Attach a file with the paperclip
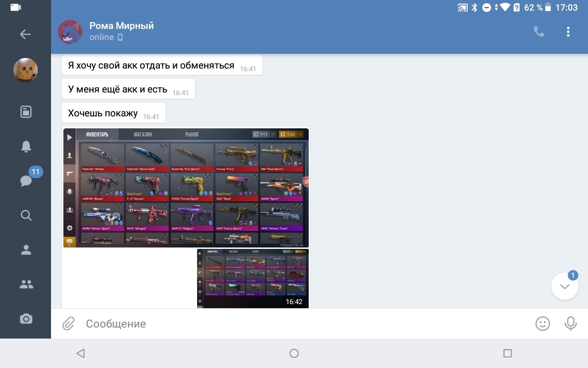588x368 pixels. (x=68, y=324)
